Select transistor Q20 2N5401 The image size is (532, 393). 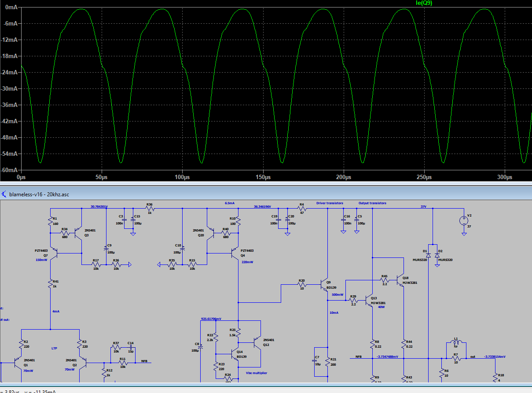point(210,233)
